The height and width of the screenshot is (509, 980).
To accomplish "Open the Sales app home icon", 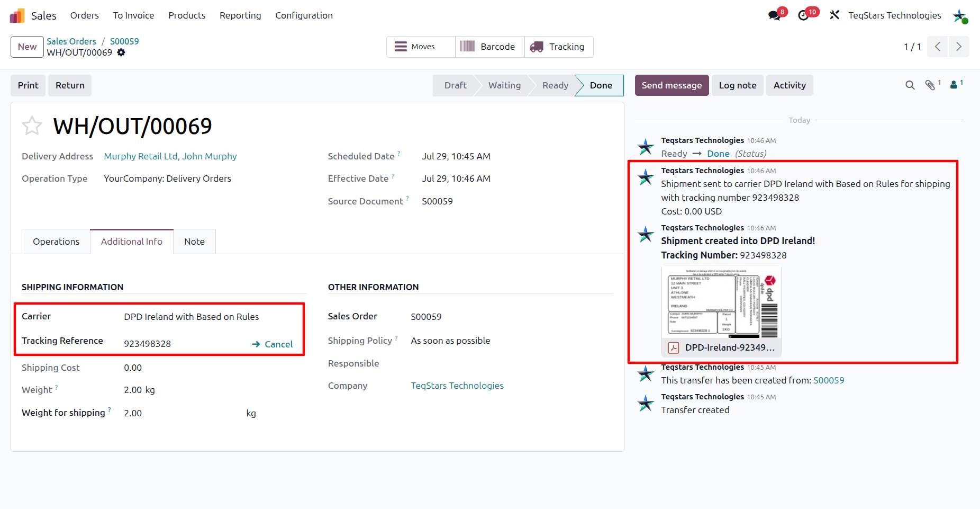I will (x=17, y=15).
